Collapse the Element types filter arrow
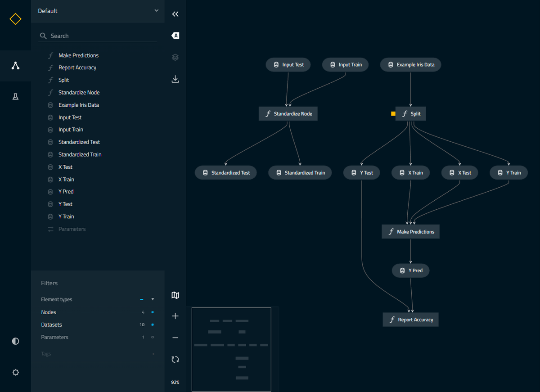Image resolution: width=540 pixels, height=392 pixels. 153,299
